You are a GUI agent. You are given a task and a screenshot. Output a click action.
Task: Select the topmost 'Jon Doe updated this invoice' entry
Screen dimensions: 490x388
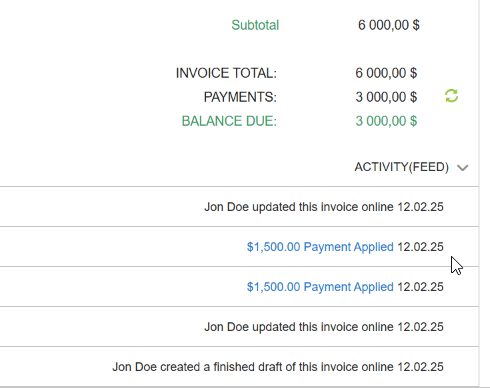(239, 207)
